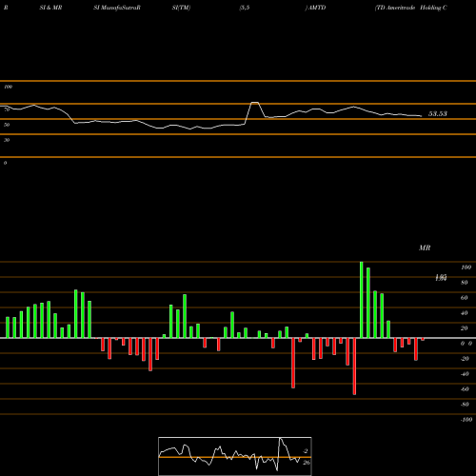Click the tallest green MR bar
Screen dimensions: 476x476
coord(362,300)
